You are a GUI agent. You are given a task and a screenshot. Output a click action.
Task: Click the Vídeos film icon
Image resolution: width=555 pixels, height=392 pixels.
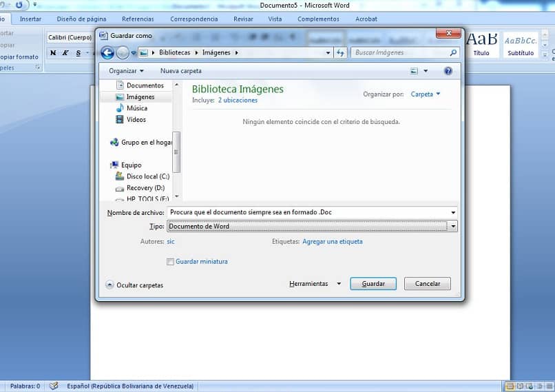point(120,119)
